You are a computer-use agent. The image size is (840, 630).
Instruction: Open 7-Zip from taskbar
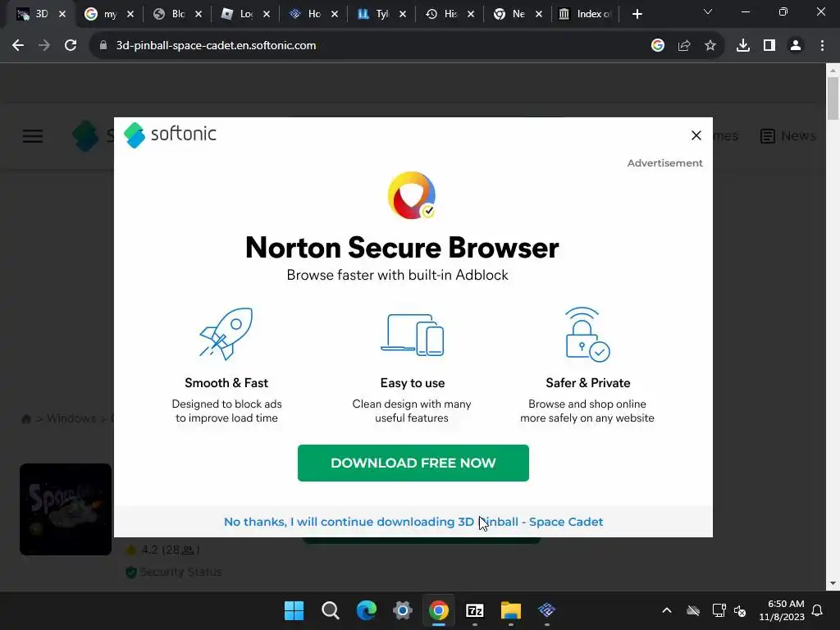click(x=475, y=610)
